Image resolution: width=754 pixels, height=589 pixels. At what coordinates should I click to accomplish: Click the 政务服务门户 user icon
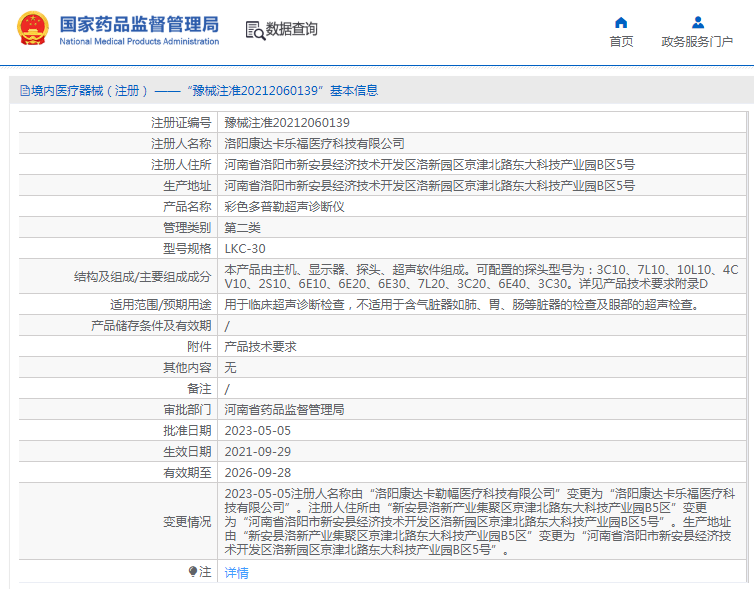697,23
